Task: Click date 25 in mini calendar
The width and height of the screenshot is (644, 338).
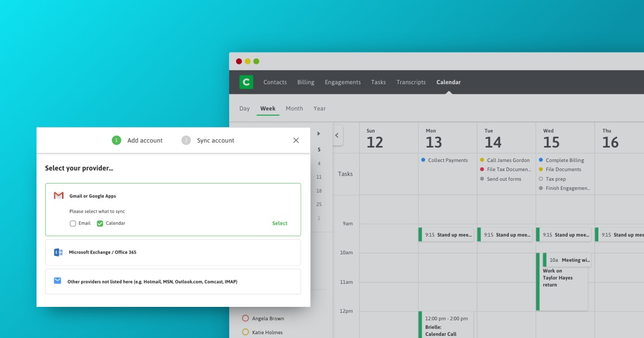Action: click(x=319, y=204)
